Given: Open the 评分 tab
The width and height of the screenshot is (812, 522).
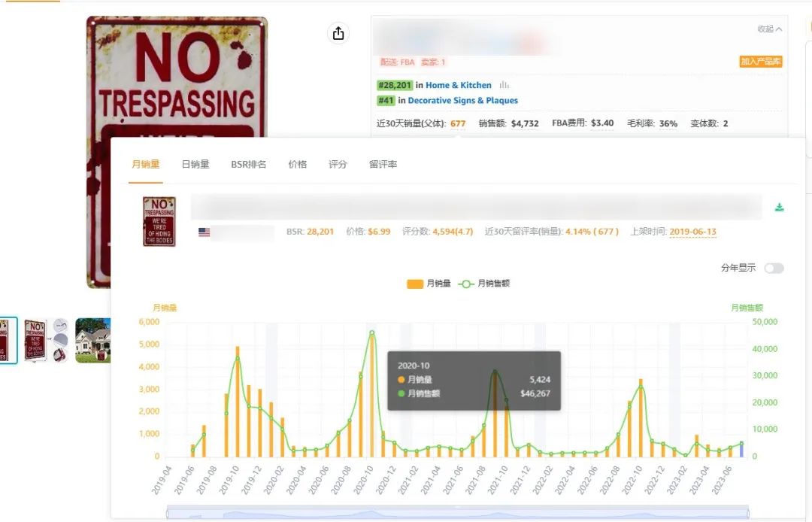Looking at the screenshot, I should [338, 164].
